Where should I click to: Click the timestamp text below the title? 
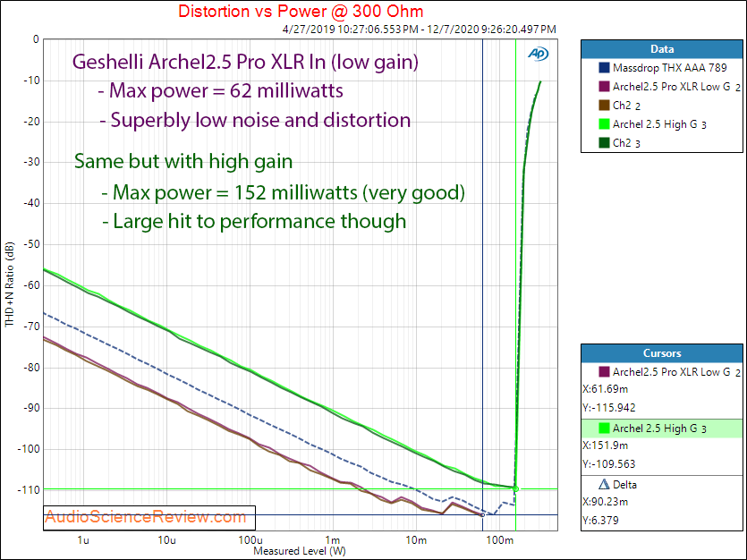point(420,29)
